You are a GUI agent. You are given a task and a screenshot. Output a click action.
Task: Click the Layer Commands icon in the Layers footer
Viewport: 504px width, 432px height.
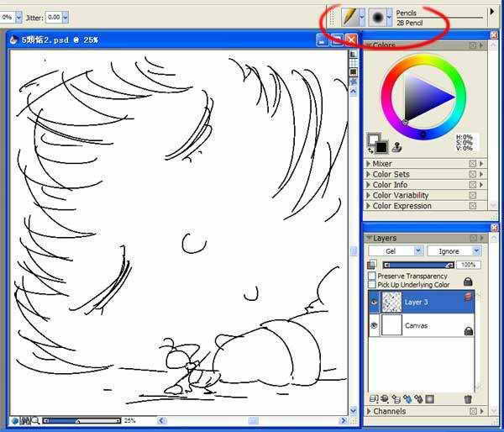click(x=372, y=398)
